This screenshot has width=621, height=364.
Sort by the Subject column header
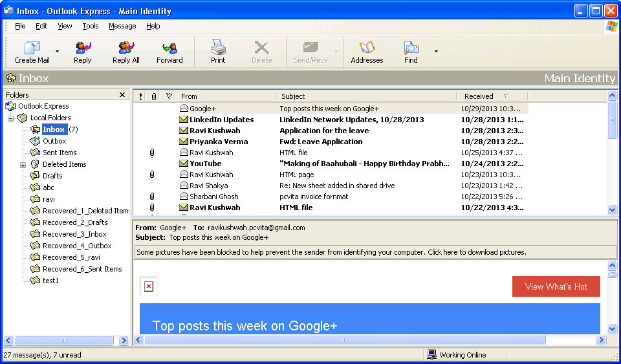pyautogui.click(x=366, y=96)
